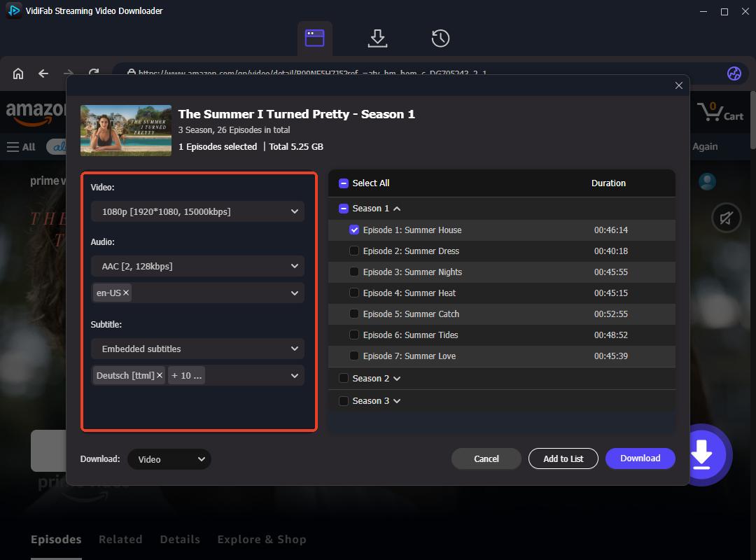The image size is (756, 560).
Task: Switch to the Episodes tab
Action: [x=56, y=539]
